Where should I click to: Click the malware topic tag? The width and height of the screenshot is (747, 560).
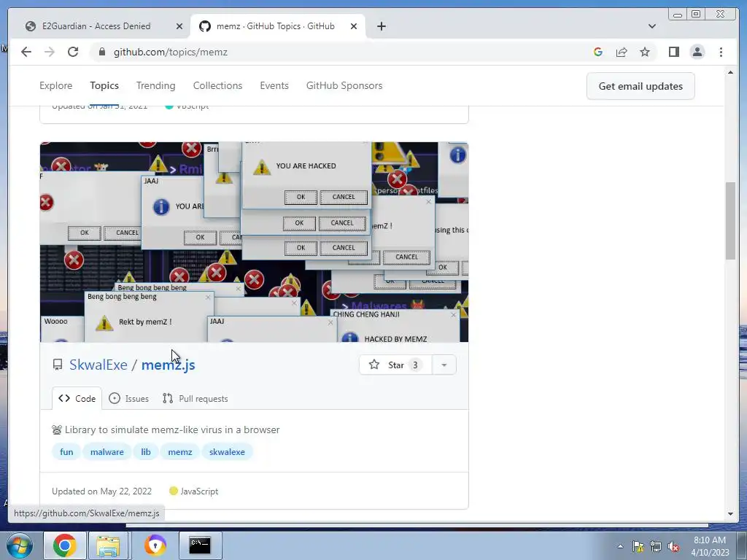107,452
